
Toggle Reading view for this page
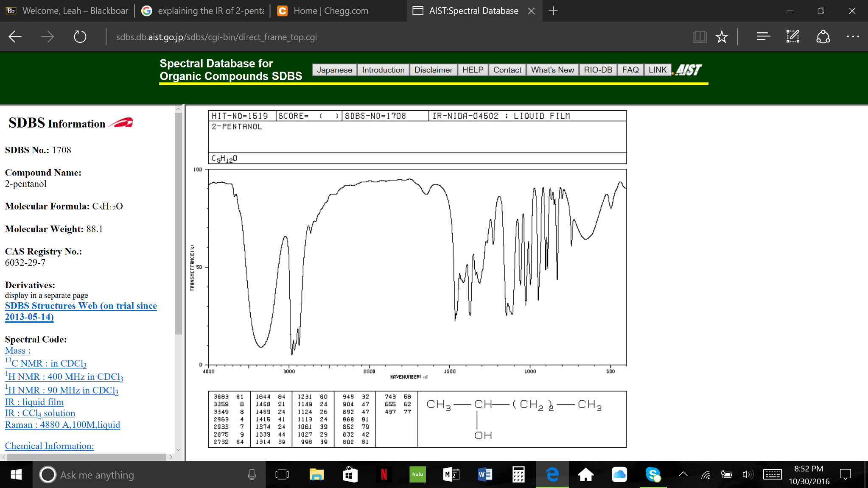click(x=700, y=37)
